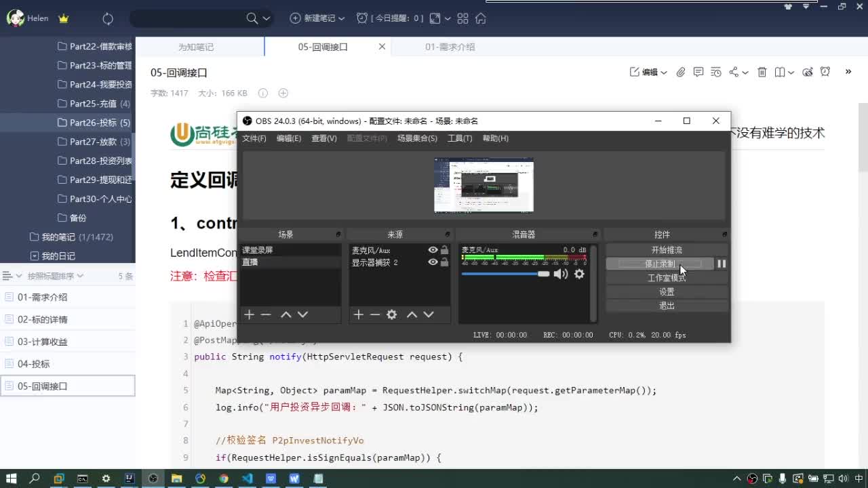This screenshot has width=868, height=488.
Task: Open 工具(T) menu in OBS
Action: tap(460, 138)
